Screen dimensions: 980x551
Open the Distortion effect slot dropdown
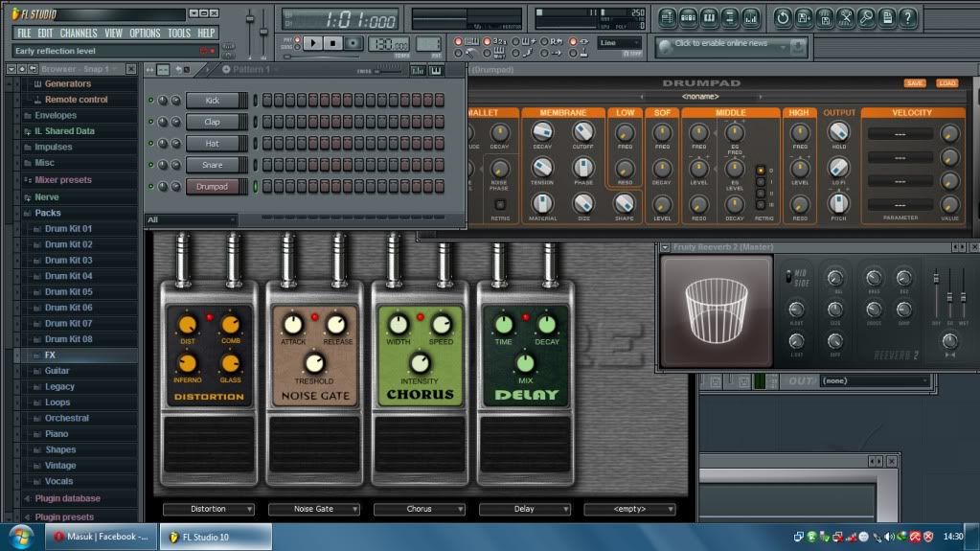[209, 509]
